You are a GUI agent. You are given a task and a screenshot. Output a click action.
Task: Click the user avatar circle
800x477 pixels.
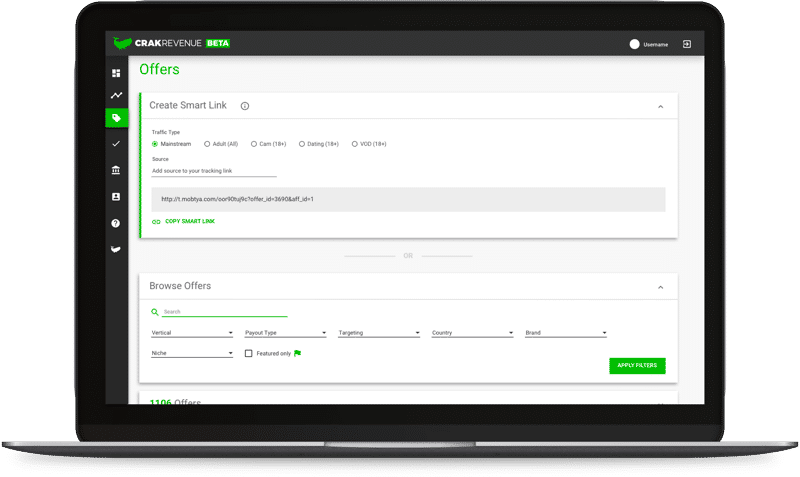(x=634, y=44)
